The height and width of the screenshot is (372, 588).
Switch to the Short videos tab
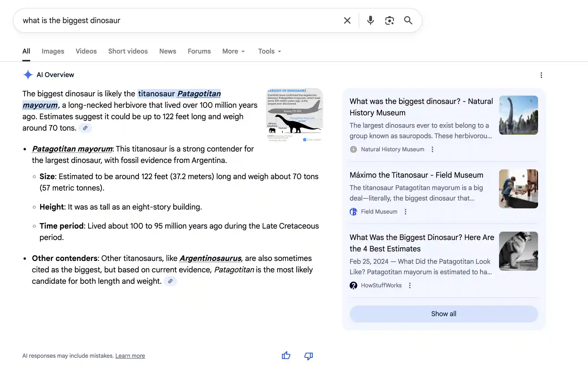(128, 51)
